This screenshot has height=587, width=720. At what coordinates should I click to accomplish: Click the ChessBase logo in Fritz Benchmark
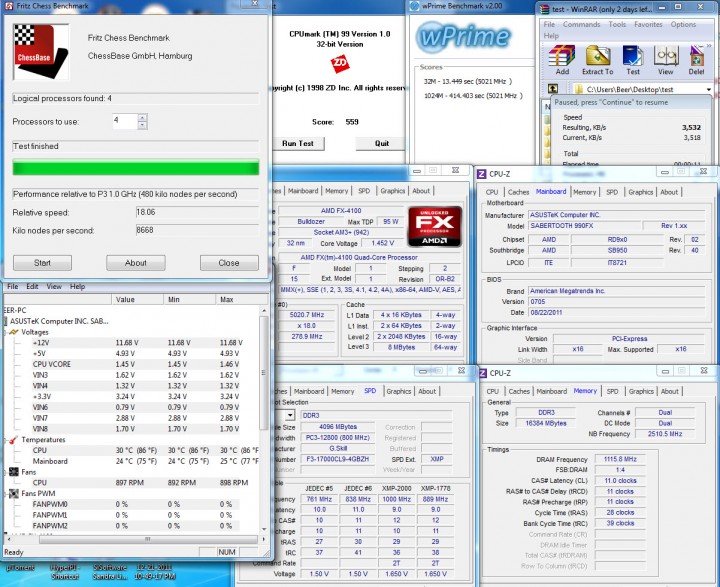(x=40, y=51)
